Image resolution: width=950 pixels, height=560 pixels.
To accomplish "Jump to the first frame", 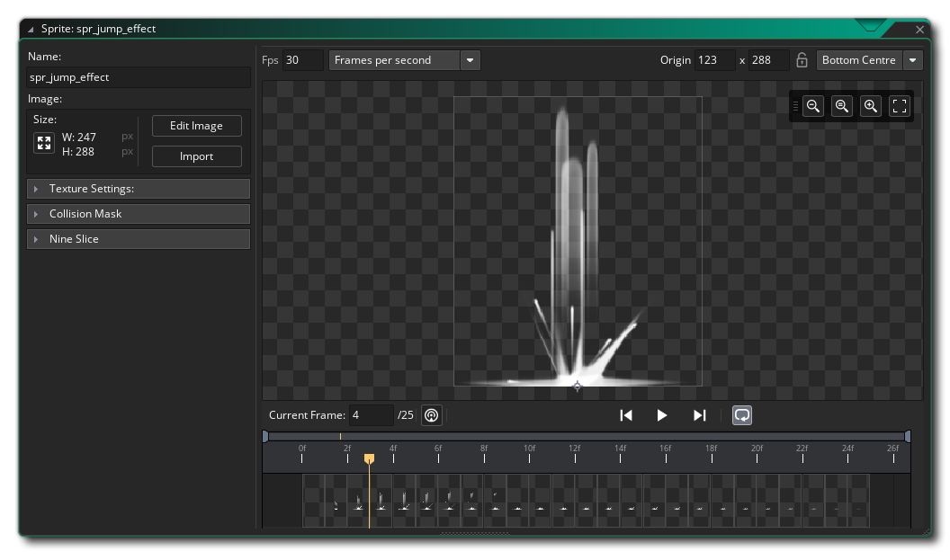I will [x=626, y=415].
